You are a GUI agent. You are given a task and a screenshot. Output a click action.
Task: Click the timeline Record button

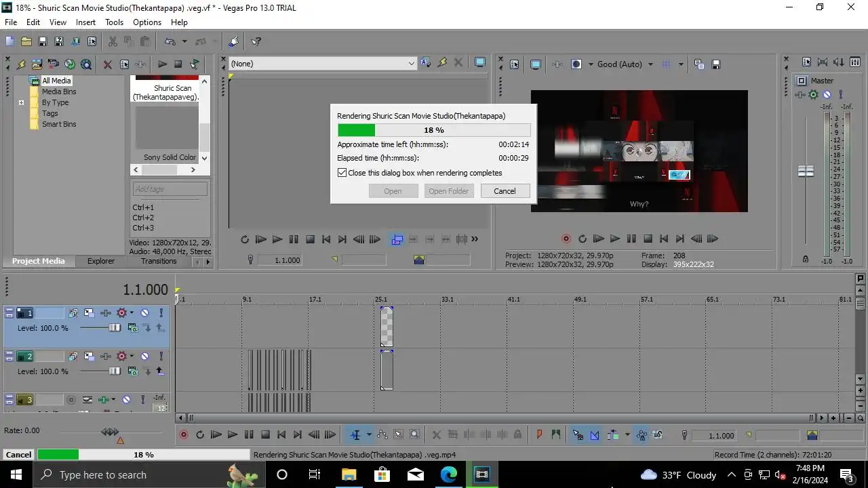[183, 435]
